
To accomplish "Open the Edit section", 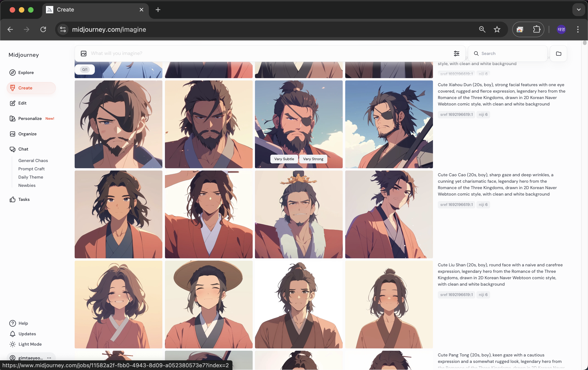I will coord(18,103).
